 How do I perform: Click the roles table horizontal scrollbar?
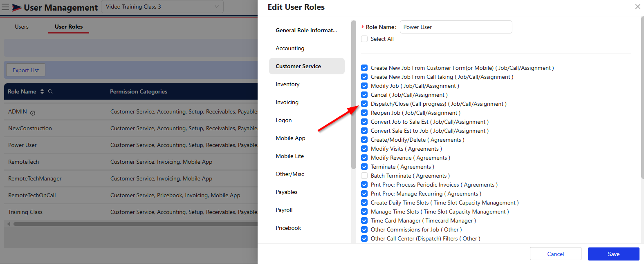(135, 224)
